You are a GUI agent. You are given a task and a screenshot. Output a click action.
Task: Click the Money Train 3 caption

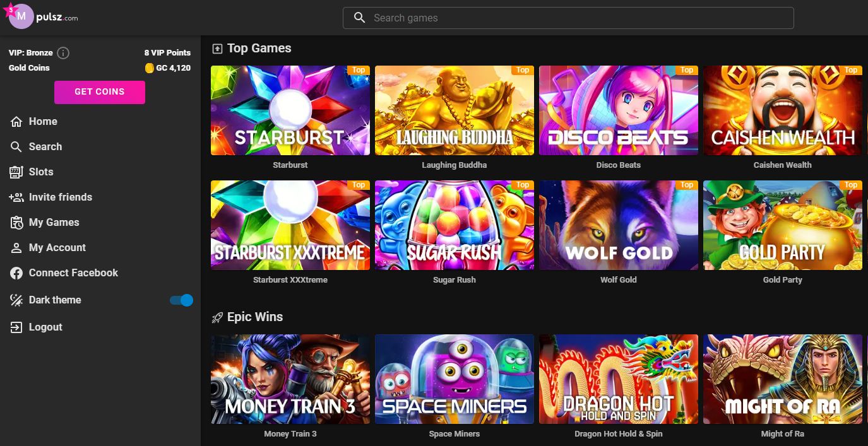290,434
